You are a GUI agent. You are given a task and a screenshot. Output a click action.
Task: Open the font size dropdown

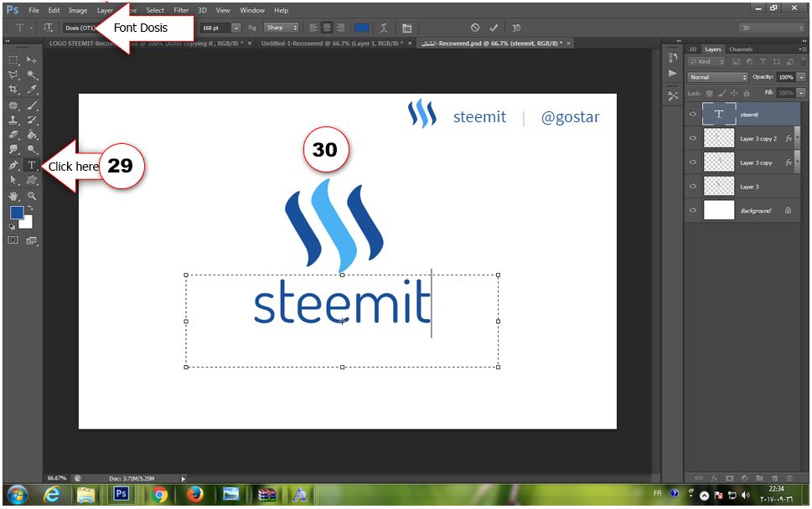click(235, 28)
